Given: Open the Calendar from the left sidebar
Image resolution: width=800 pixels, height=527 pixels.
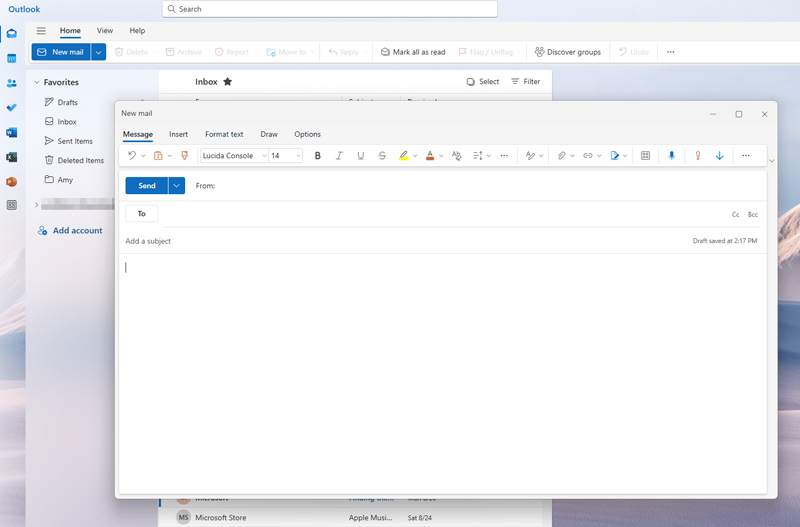Looking at the screenshot, I should [x=12, y=58].
